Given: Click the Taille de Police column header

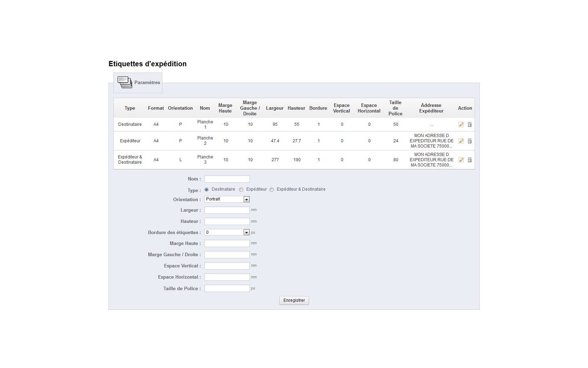Looking at the screenshot, I should [x=395, y=108].
